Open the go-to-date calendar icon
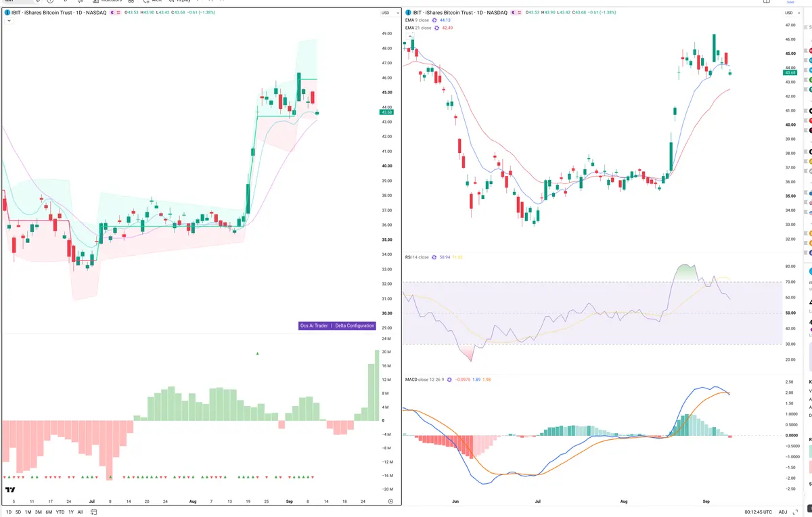The image size is (812, 517). (94, 512)
